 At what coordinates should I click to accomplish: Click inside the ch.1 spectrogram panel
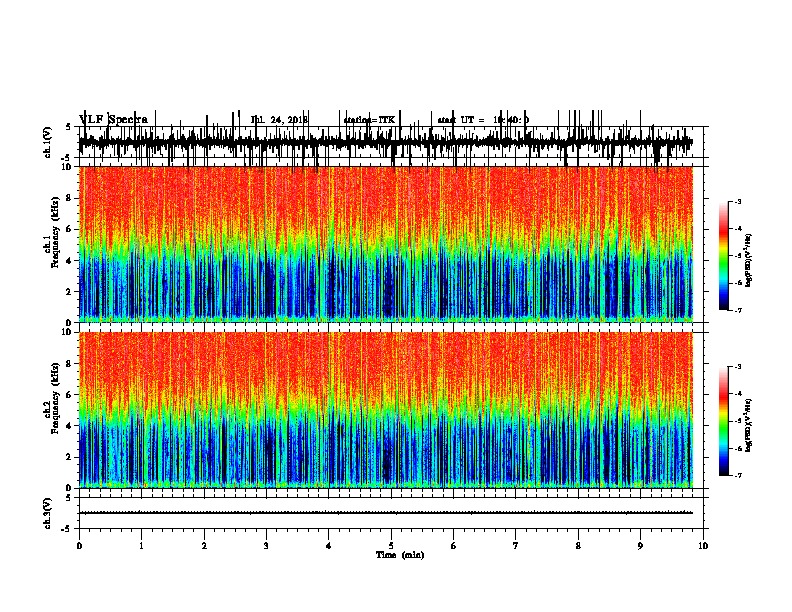(386, 244)
